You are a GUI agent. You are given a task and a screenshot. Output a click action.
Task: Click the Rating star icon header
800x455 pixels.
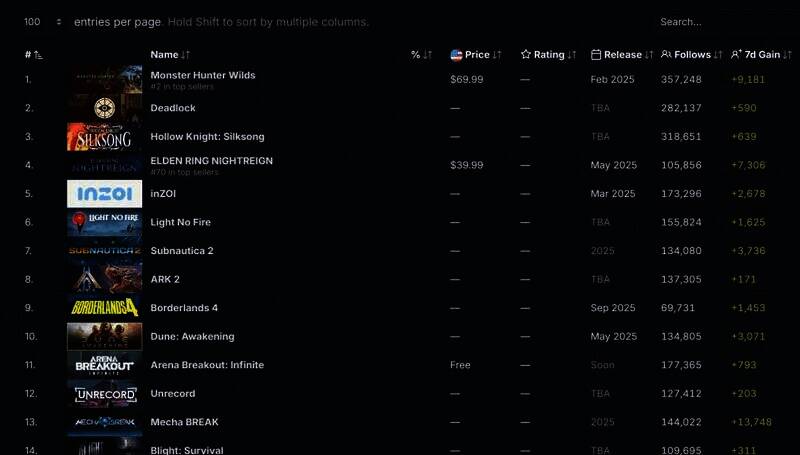coord(526,55)
